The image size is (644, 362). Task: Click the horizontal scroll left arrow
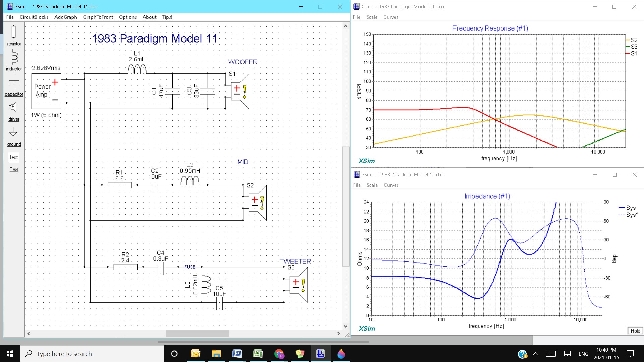click(x=29, y=334)
